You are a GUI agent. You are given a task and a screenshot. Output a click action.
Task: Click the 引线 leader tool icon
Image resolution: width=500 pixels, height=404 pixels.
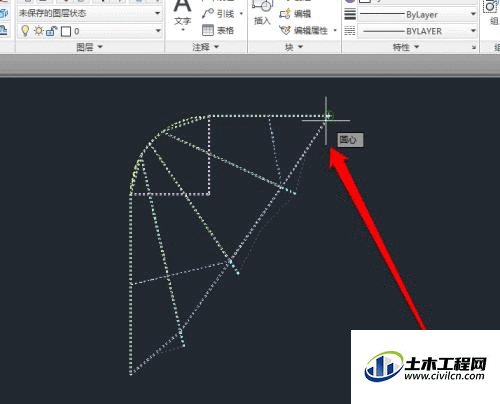pyautogui.click(x=208, y=14)
